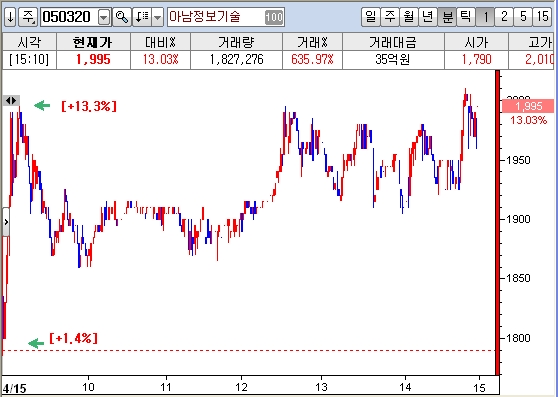This screenshot has height=397, width=558.
Task: Click the sort list arrow icon
Action: [x=142, y=17]
